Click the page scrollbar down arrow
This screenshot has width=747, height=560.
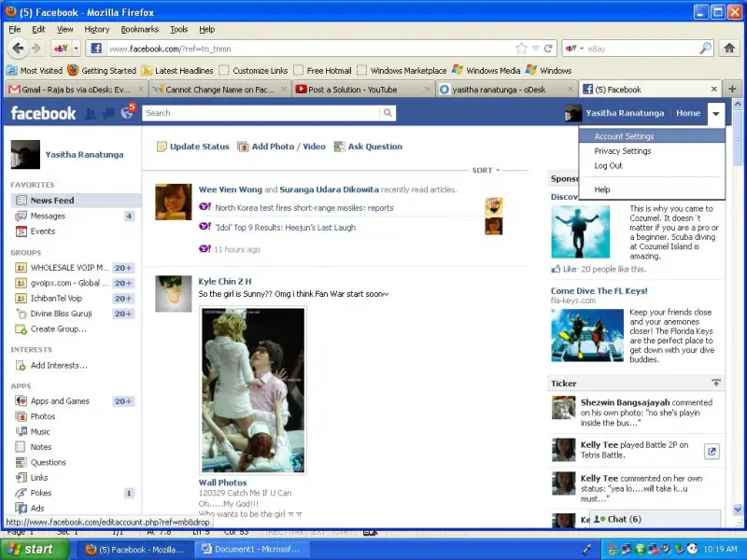coord(737,510)
